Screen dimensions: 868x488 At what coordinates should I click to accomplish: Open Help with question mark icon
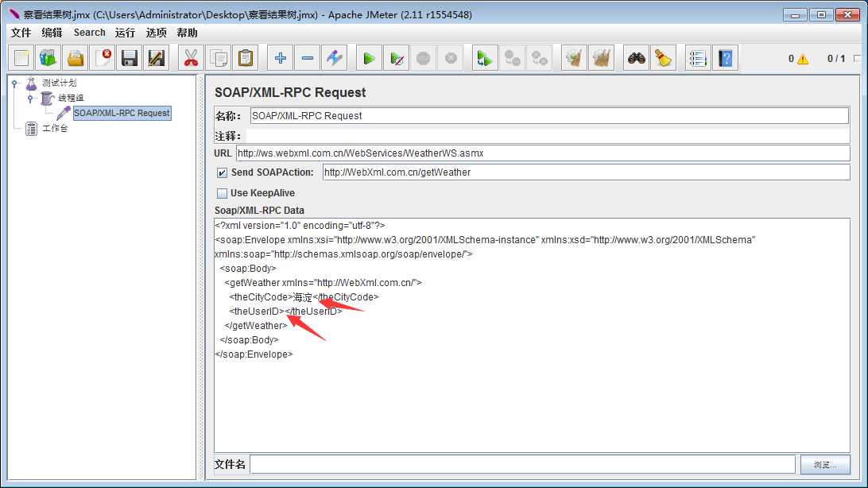click(725, 57)
